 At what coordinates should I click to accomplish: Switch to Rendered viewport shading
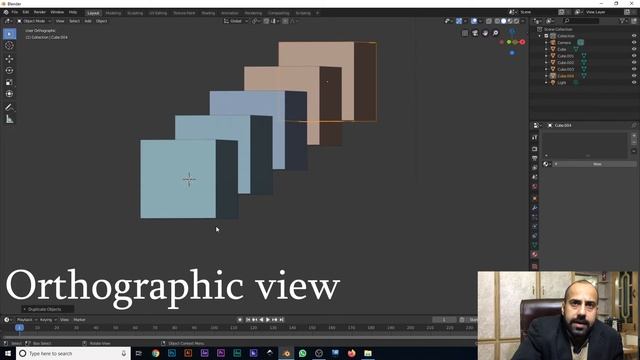click(x=517, y=21)
